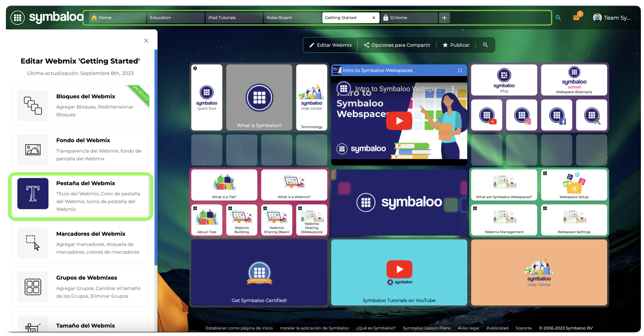Click the settings gear on Quick Tour tile
This screenshot has width=644, height=336.
coord(195,68)
